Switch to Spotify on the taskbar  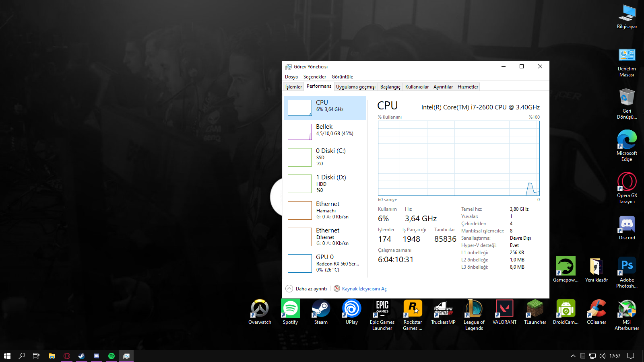[111, 356]
